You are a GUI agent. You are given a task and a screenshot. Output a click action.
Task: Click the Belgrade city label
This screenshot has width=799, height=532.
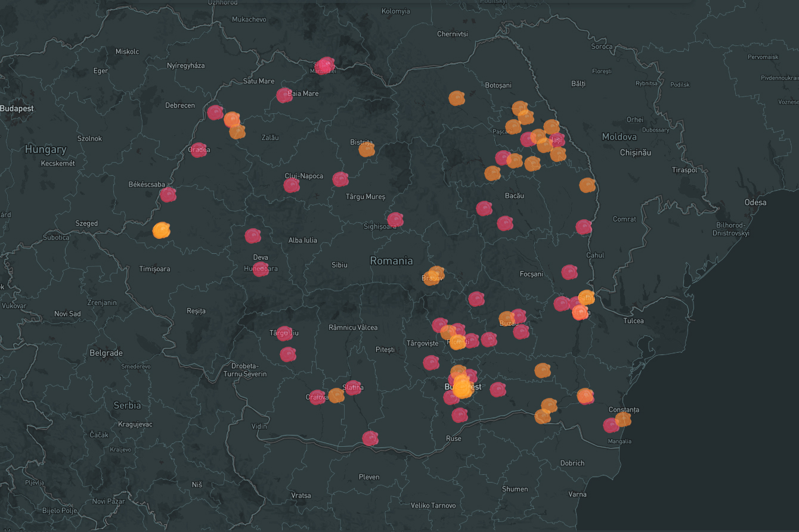106,353
